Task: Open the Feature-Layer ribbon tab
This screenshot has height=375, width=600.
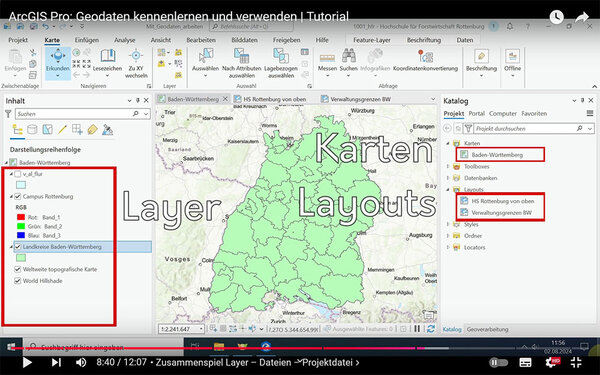Action: (372, 40)
